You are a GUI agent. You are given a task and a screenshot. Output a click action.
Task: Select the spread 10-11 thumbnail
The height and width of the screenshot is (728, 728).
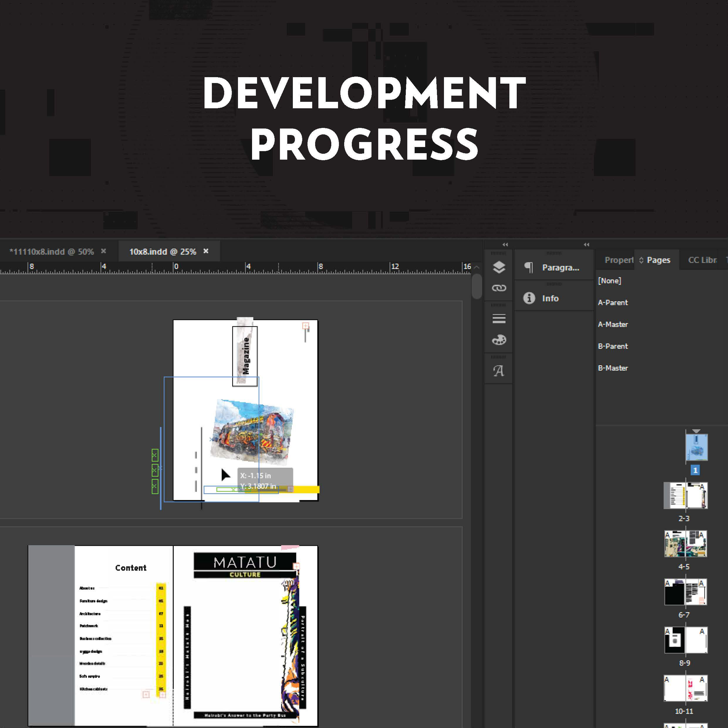coord(685,688)
